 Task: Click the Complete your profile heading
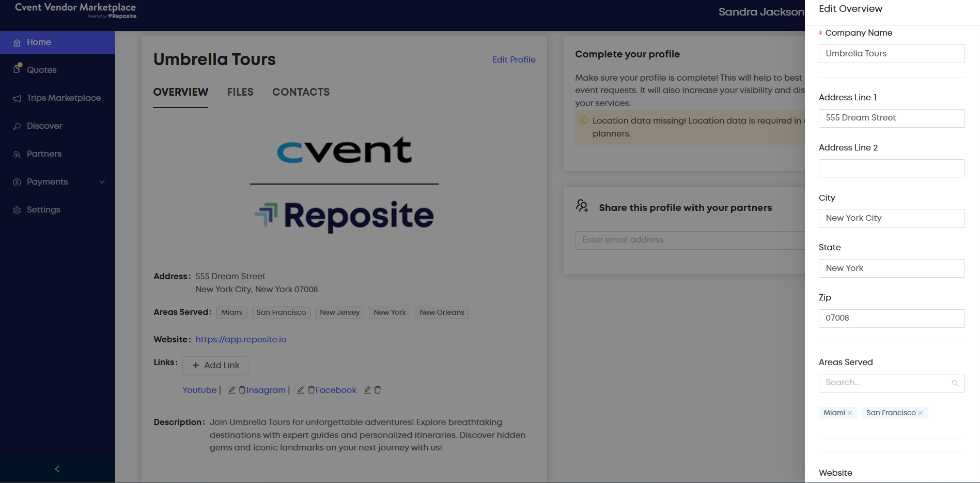[627, 54]
